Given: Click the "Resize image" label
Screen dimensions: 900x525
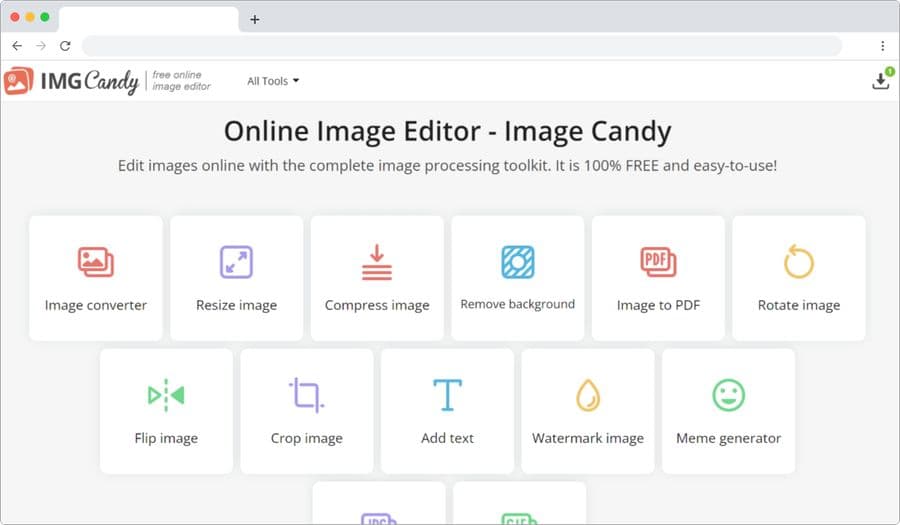Looking at the screenshot, I should (236, 305).
